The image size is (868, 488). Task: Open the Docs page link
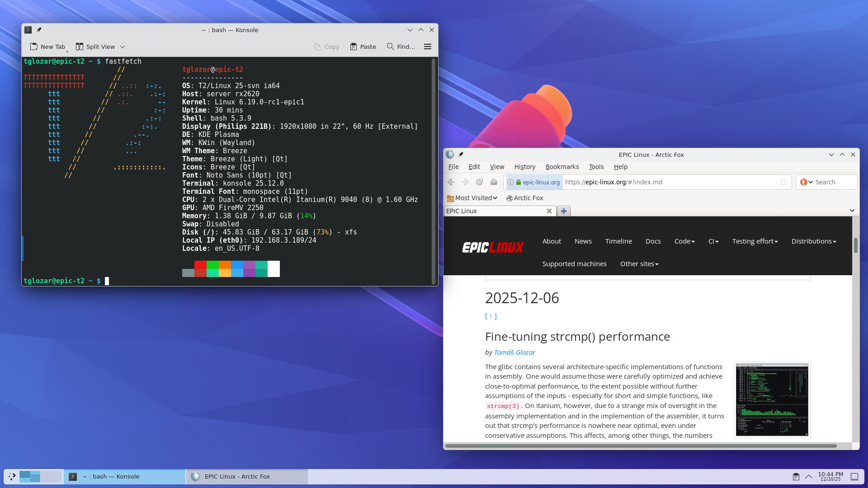pyautogui.click(x=653, y=241)
